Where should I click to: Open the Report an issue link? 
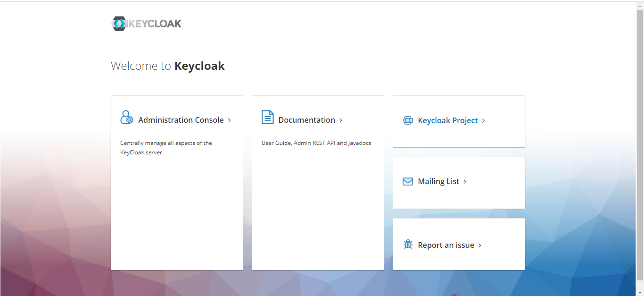(x=446, y=245)
